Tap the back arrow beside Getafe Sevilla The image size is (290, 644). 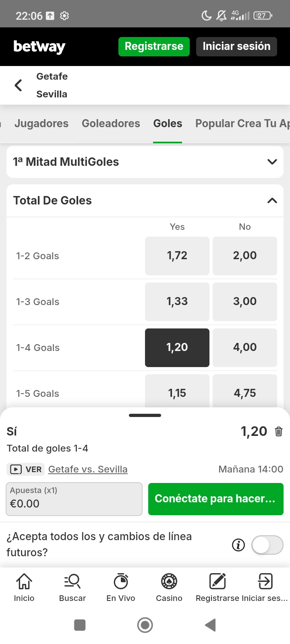click(18, 85)
